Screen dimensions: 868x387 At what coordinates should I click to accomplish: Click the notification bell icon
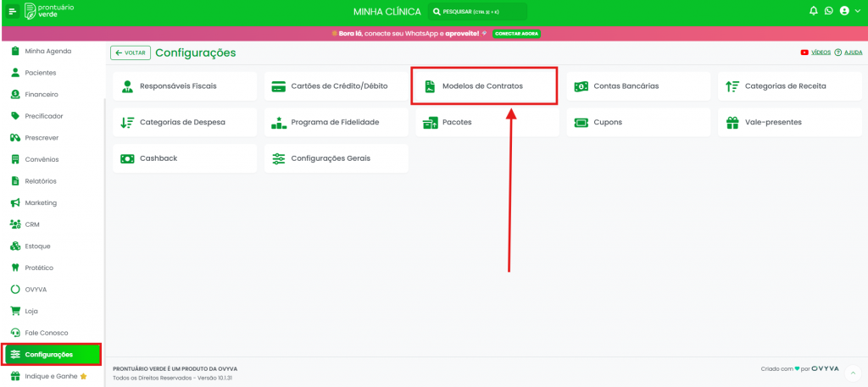[814, 11]
